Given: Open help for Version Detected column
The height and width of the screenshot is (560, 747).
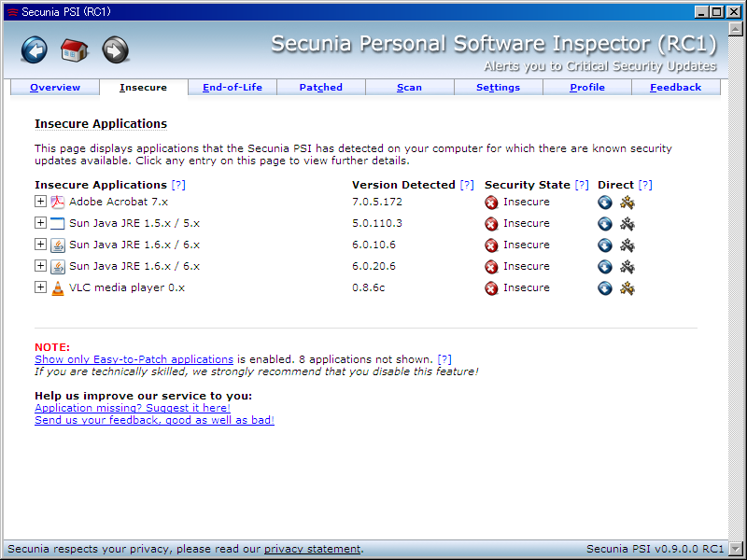Looking at the screenshot, I should click(467, 185).
